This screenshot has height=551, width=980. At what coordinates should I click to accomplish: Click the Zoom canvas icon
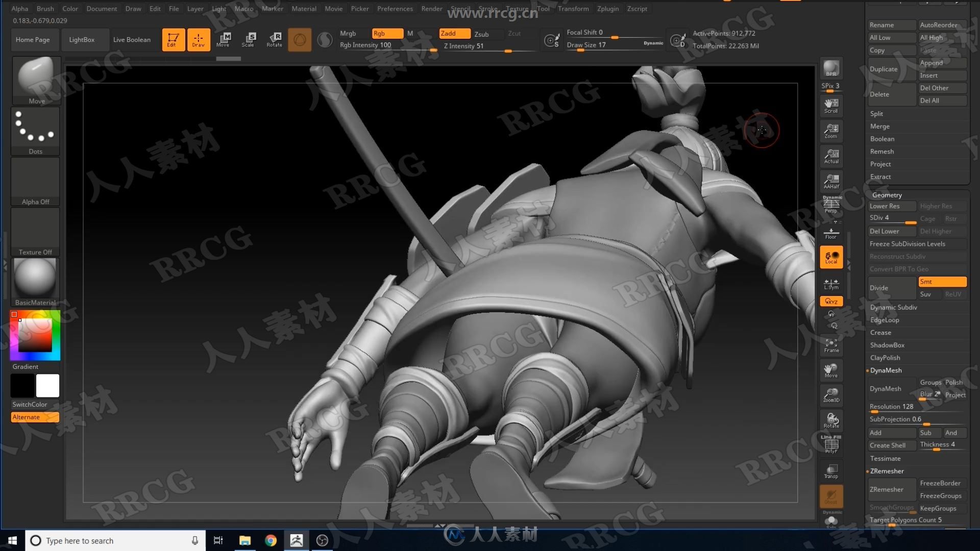click(x=831, y=131)
